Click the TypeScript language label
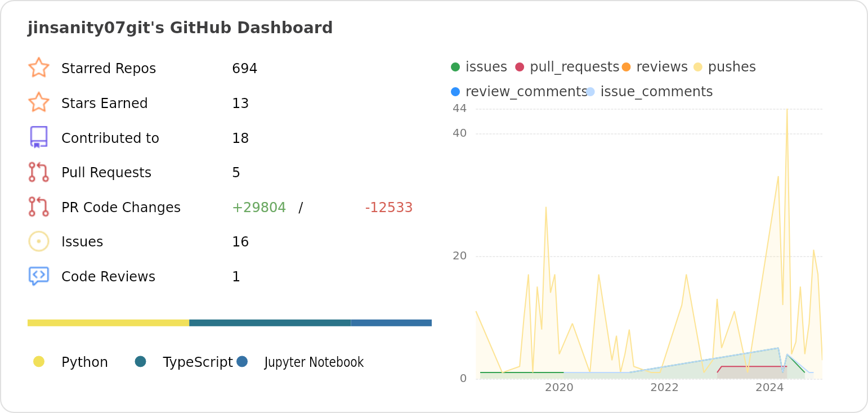The width and height of the screenshot is (868, 413). 198,362
